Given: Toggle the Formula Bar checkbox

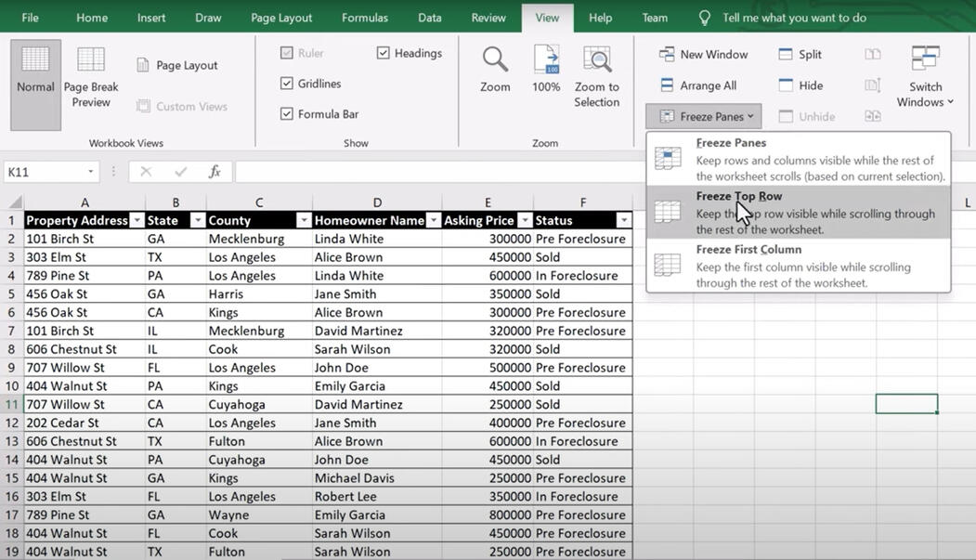Looking at the screenshot, I should (287, 114).
